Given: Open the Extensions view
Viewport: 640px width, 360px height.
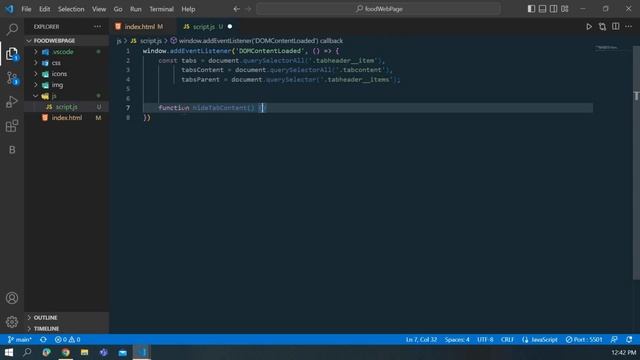Looking at the screenshot, I should point(12,126).
